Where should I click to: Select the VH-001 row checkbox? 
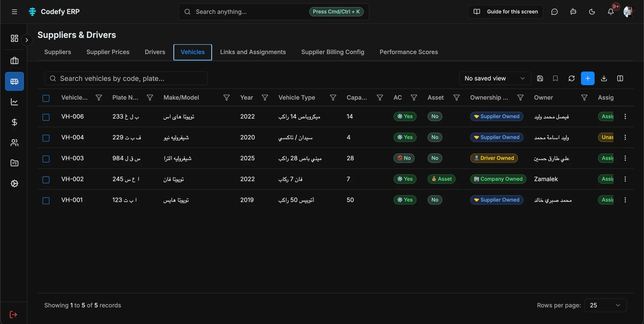click(x=46, y=201)
